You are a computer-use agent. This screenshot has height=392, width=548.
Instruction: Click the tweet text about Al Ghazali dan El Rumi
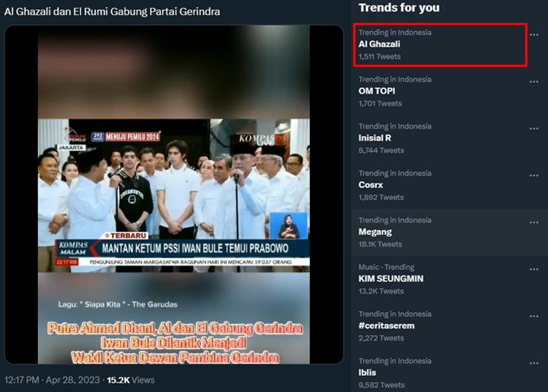[112, 11]
